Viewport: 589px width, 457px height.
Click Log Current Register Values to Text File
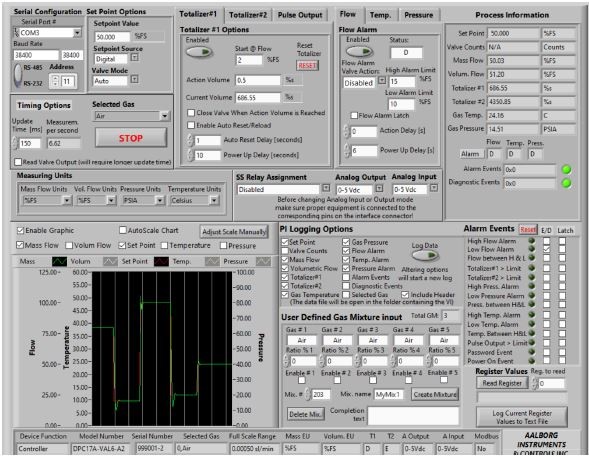click(522, 417)
